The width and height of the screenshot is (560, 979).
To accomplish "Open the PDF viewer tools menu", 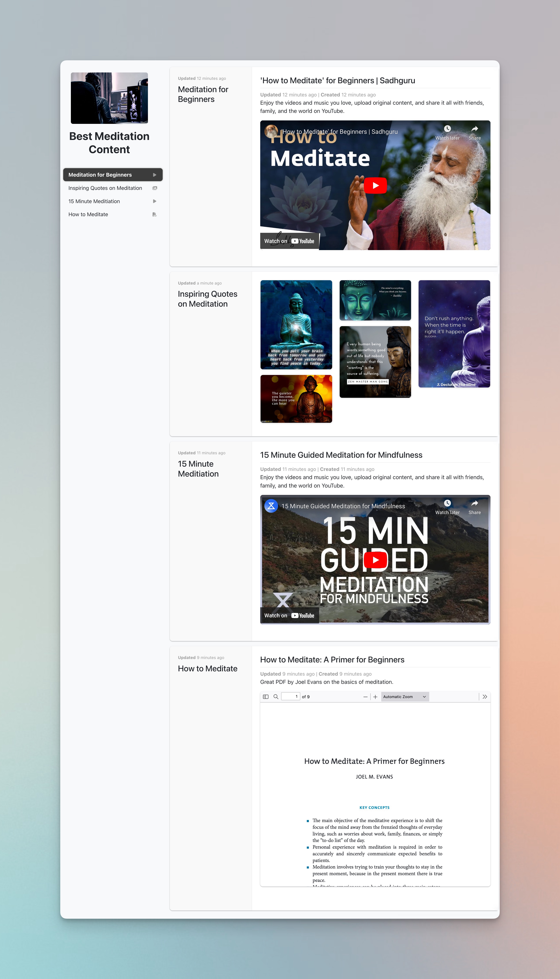I will coord(485,697).
